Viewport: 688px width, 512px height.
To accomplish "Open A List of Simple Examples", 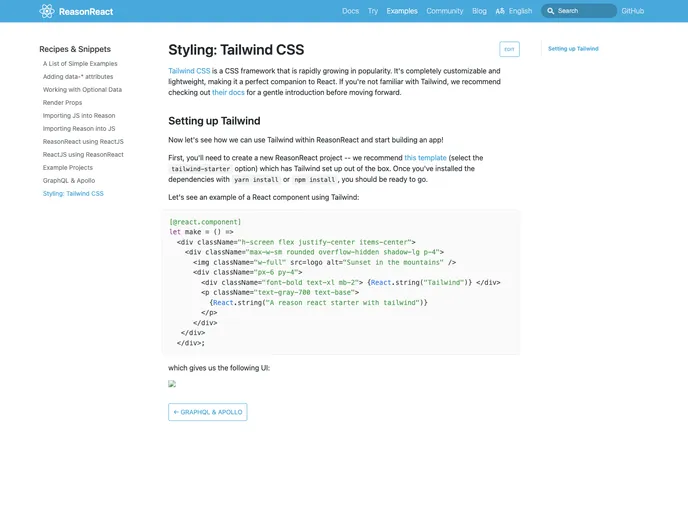I will (80, 64).
